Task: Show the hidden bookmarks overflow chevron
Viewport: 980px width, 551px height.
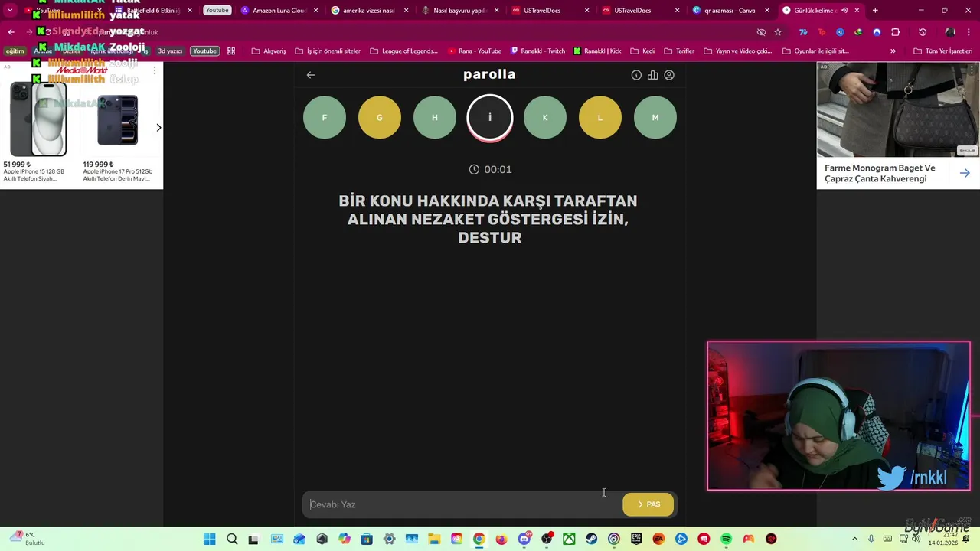Action: (893, 51)
